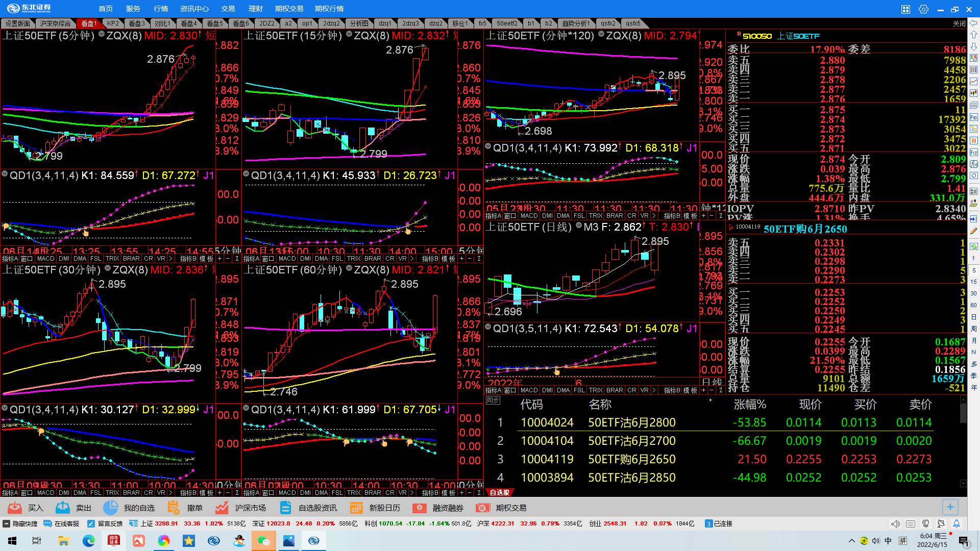Toggle the 同步 sync button
The width and height of the screenshot is (980, 551).
[x=493, y=400]
